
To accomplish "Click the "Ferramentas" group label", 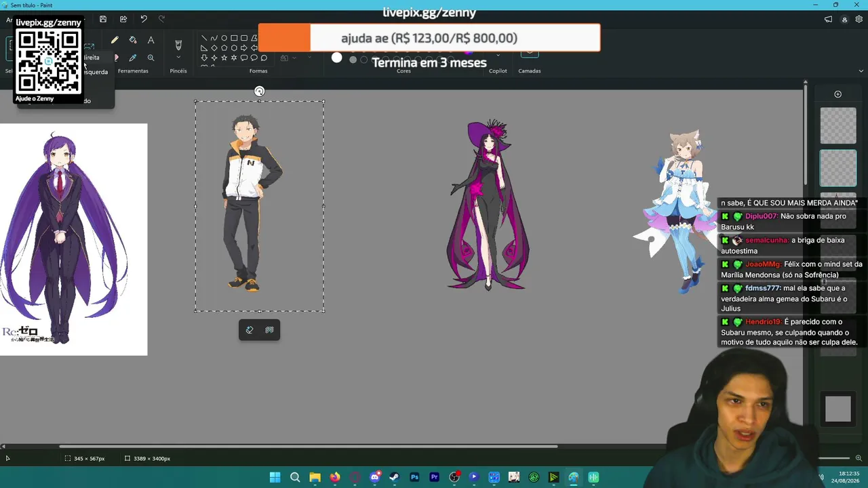I will (133, 71).
